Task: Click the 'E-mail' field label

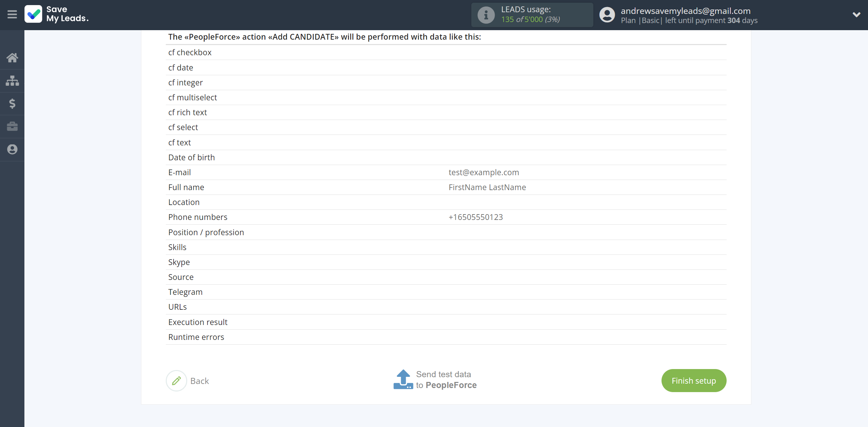Action: point(179,172)
